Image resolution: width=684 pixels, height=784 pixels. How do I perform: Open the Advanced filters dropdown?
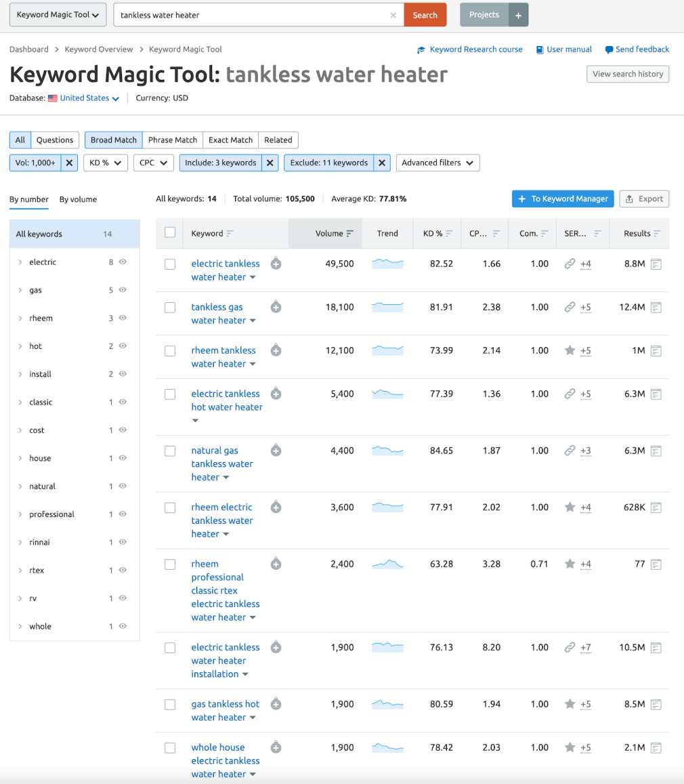[437, 163]
